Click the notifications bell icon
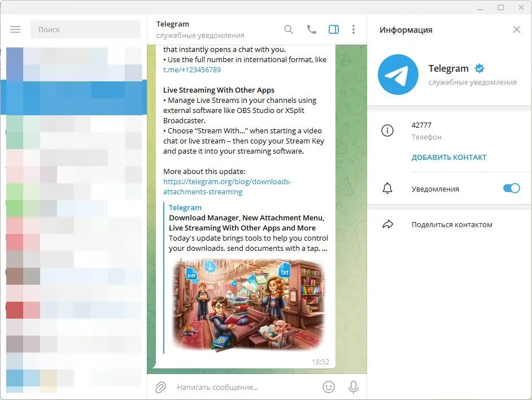The width and height of the screenshot is (532, 400). [x=387, y=188]
